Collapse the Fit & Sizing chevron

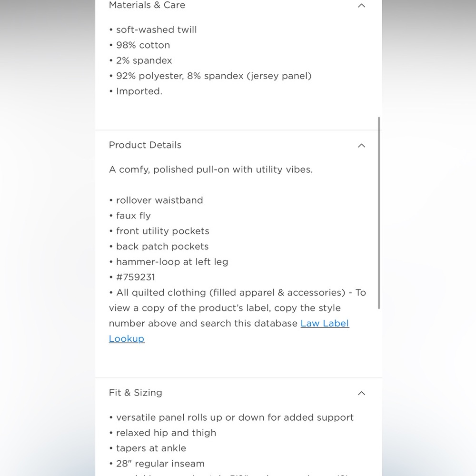361,393
